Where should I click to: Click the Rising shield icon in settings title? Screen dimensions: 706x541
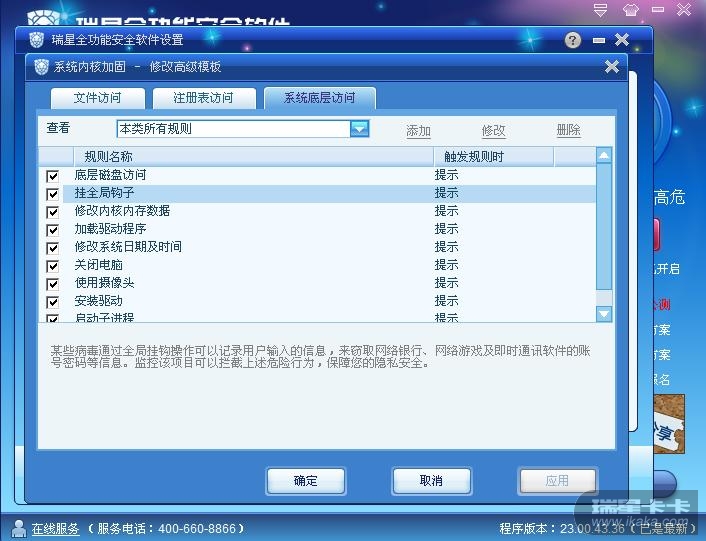click(36, 40)
